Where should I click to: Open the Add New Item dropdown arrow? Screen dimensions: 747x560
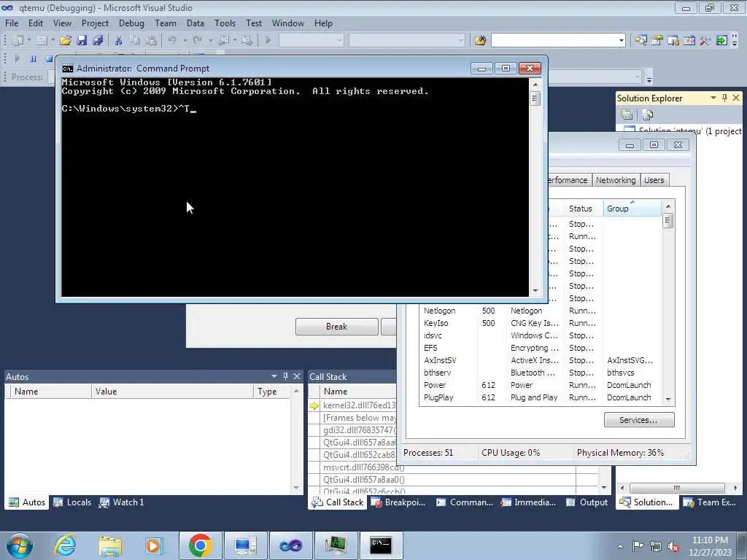(x=53, y=41)
